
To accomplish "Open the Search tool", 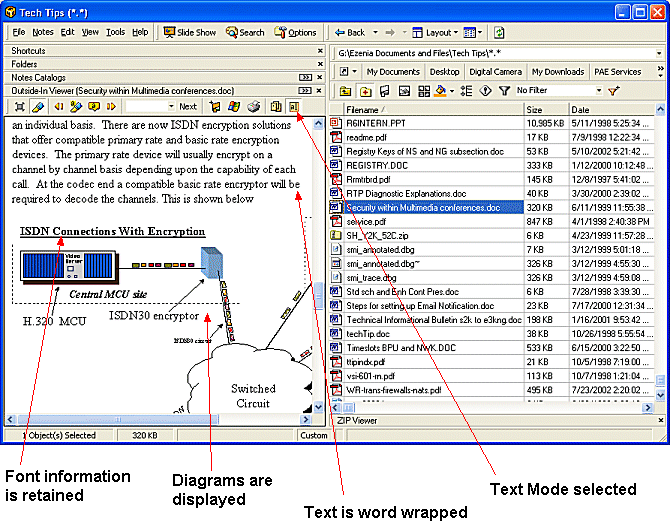I will click(x=245, y=32).
